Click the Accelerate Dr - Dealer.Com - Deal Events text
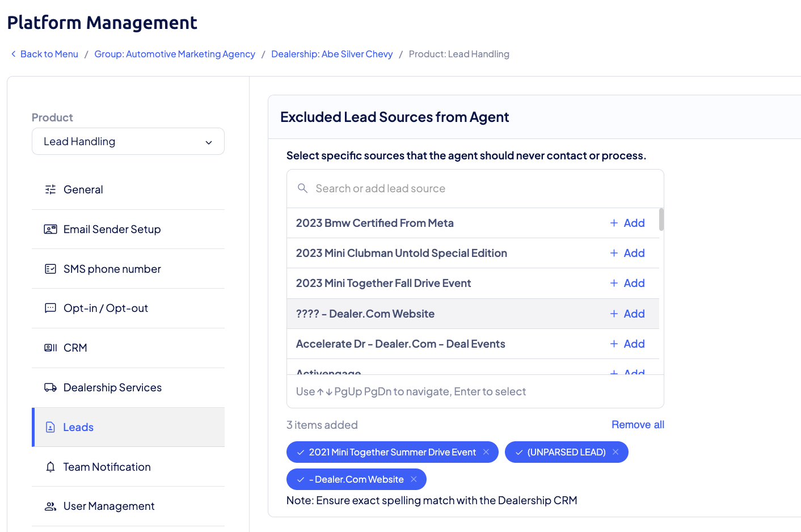801x532 pixels. click(401, 344)
